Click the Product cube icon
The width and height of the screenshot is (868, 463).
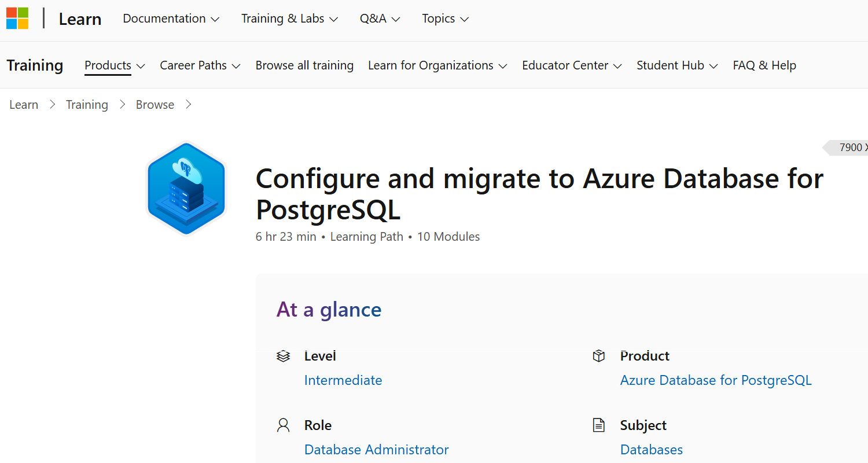(x=599, y=356)
